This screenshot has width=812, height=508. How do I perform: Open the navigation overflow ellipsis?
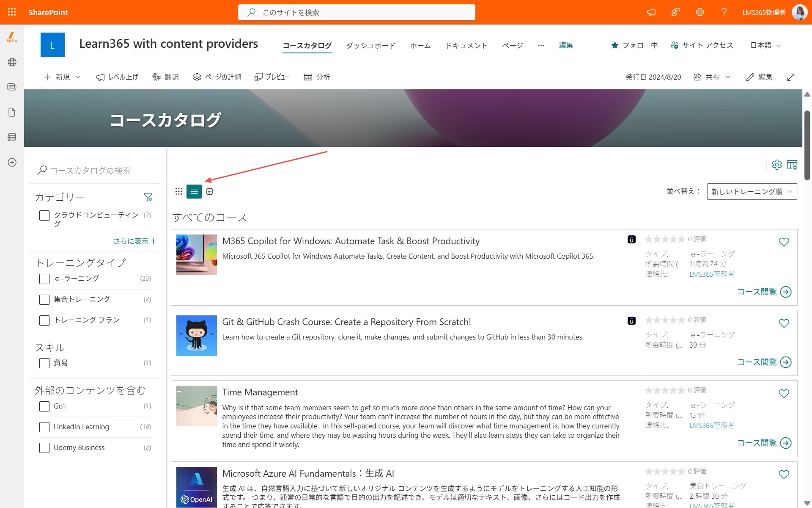pyautogui.click(x=541, y=45)
